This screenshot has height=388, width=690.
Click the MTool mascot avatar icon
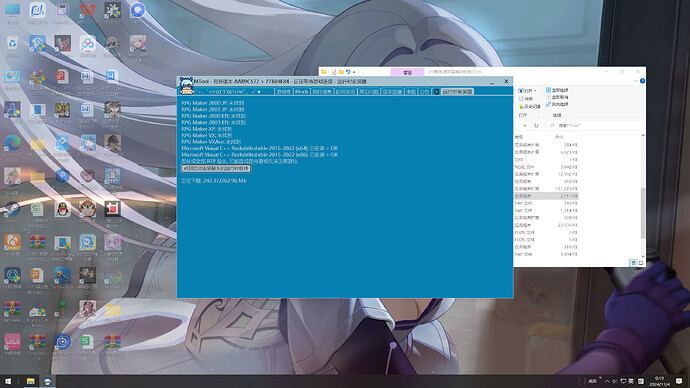click(187, 86)
